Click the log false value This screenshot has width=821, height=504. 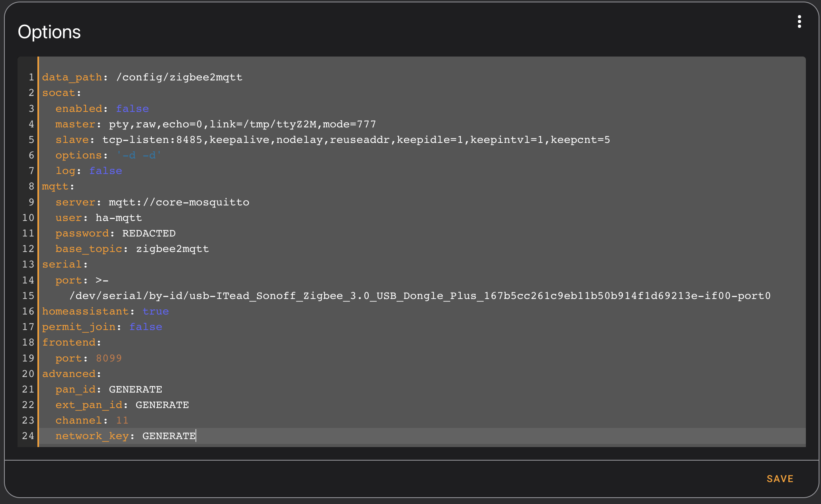(x=106, y=171)
